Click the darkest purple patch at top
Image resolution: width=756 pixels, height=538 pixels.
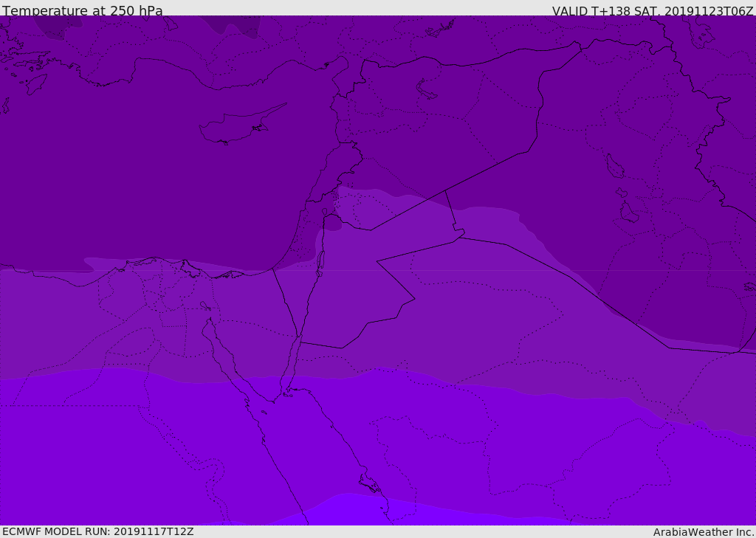[52, 26]
